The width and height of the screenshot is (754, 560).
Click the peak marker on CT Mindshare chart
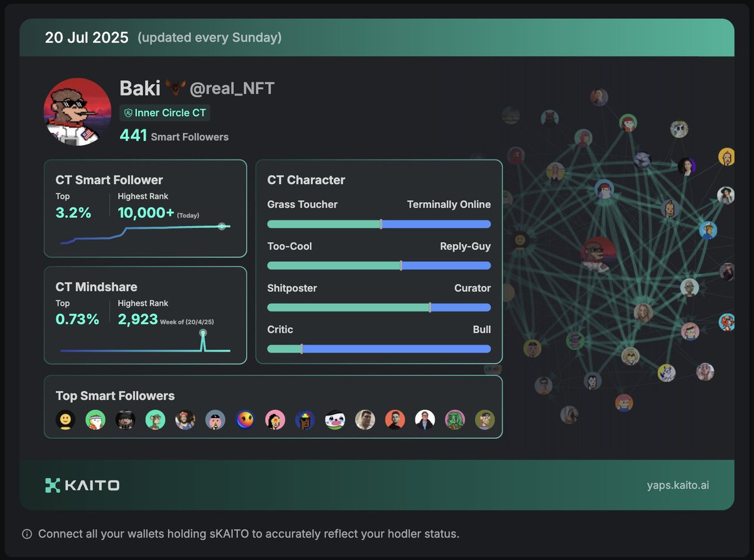click(x=202, y=333)
